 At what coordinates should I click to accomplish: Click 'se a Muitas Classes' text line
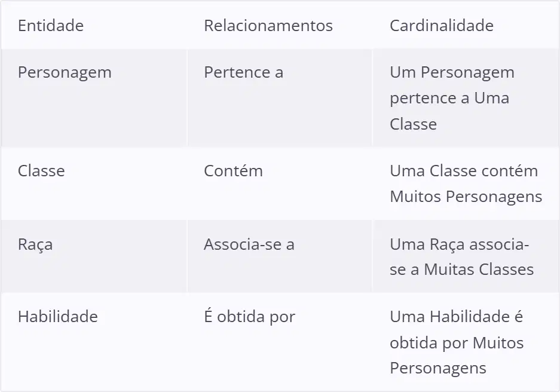[x=461, y=269]
